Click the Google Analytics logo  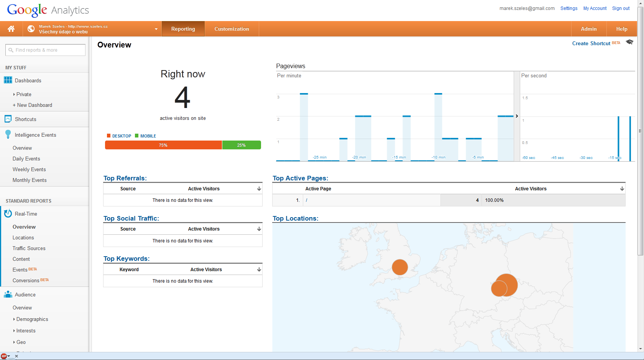tap(48, 10)
